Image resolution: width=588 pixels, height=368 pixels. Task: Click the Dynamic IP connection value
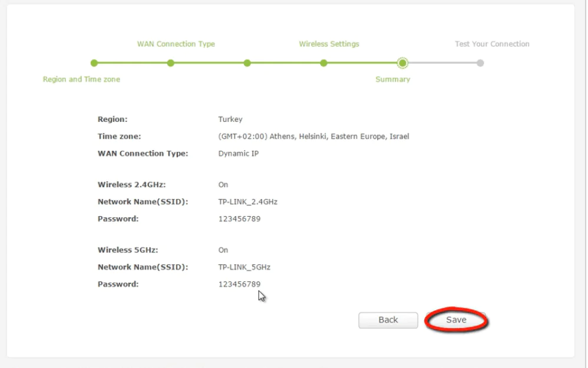coord(238,153)
